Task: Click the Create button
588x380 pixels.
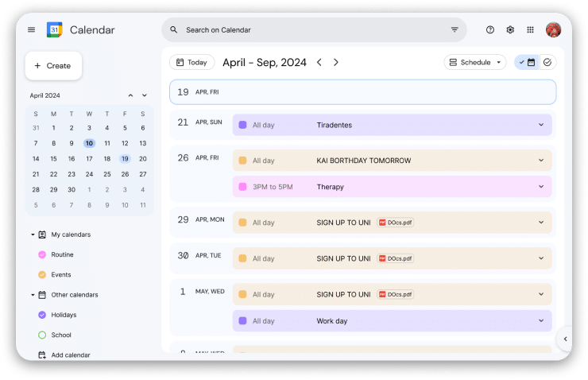Action: pos(53,66)
